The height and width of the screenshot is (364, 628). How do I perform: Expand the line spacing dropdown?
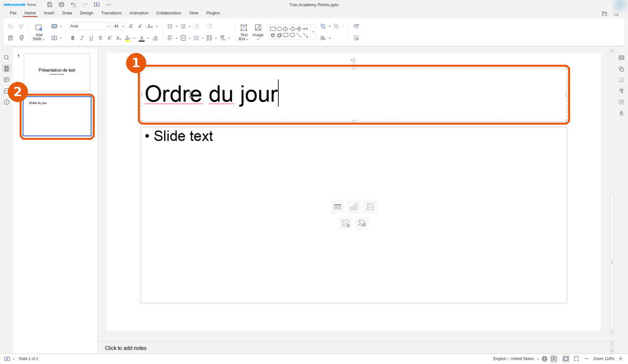tap(203, 38)
